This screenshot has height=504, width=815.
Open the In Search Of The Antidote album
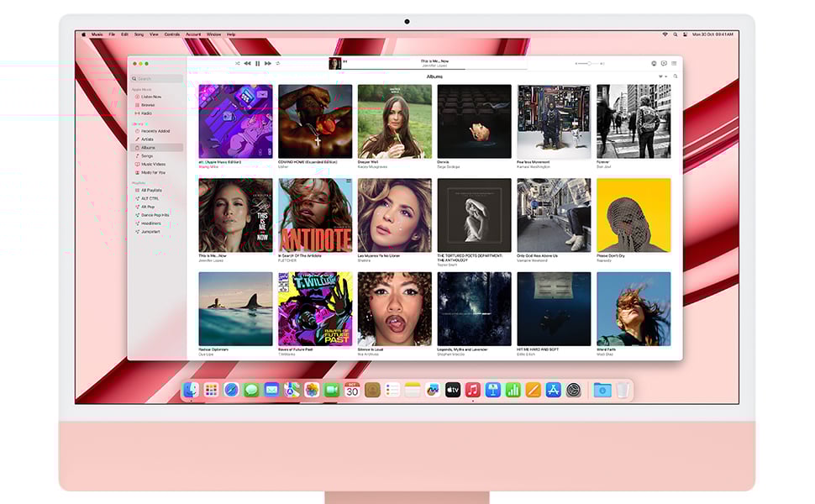(x=315, y=215)
